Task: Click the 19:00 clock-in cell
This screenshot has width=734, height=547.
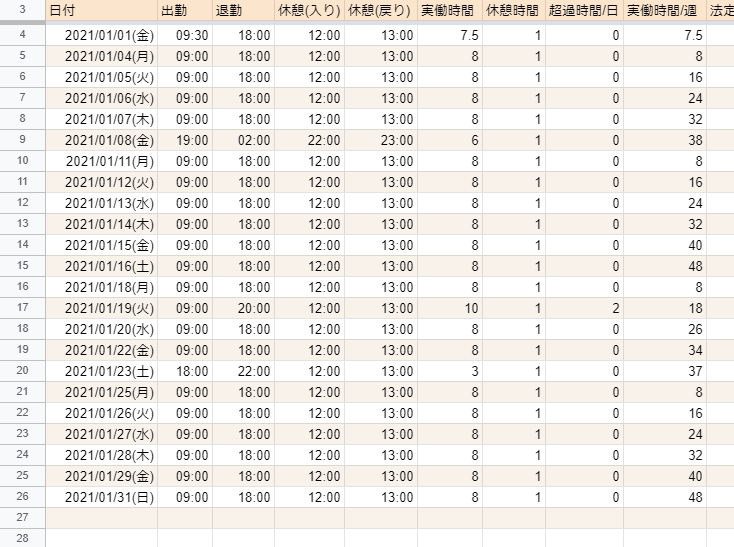Action: coord(185,140)
